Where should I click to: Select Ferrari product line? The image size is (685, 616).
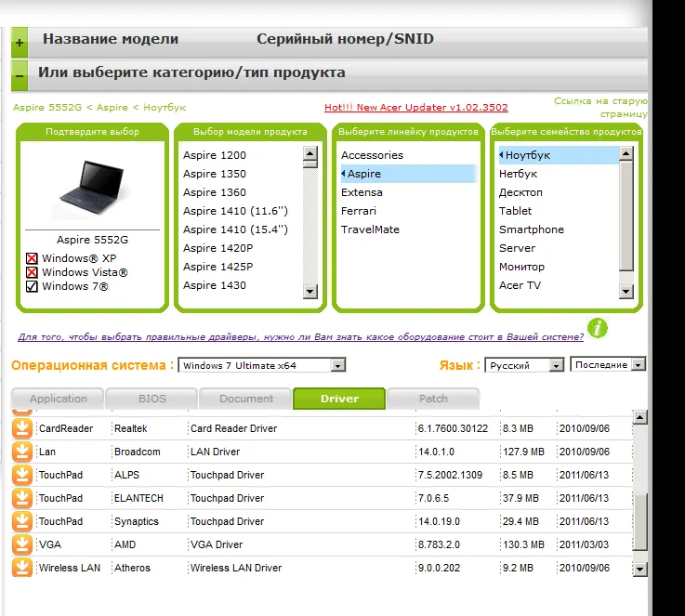[358, 211]
